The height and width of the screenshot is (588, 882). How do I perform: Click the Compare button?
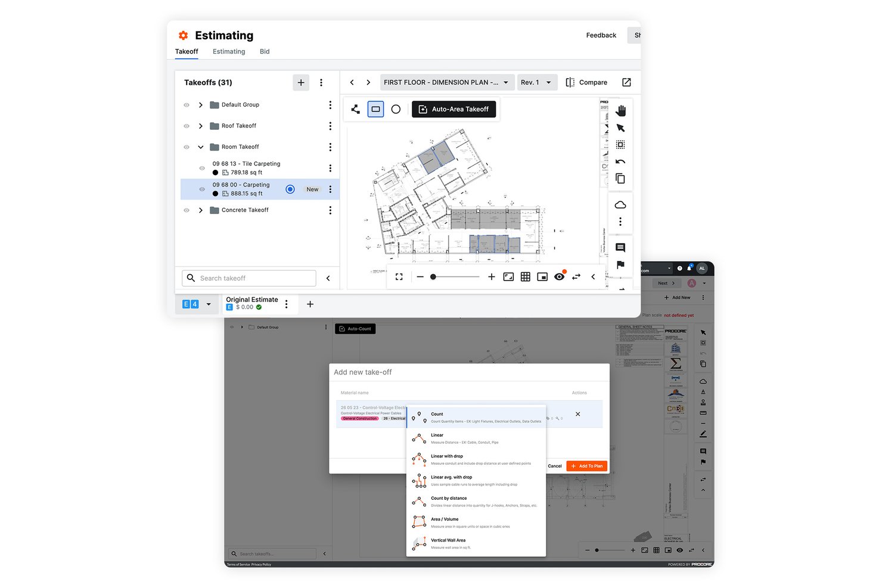586,82
